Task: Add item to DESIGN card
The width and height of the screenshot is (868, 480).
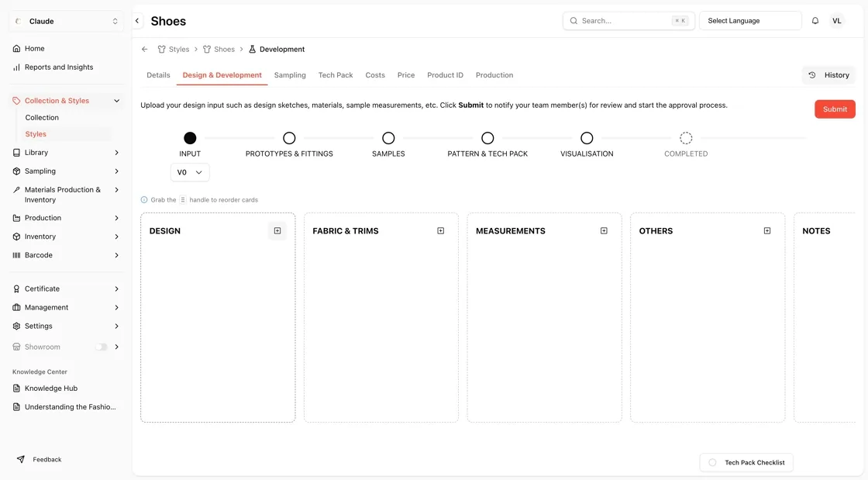Action: point(277,231)
